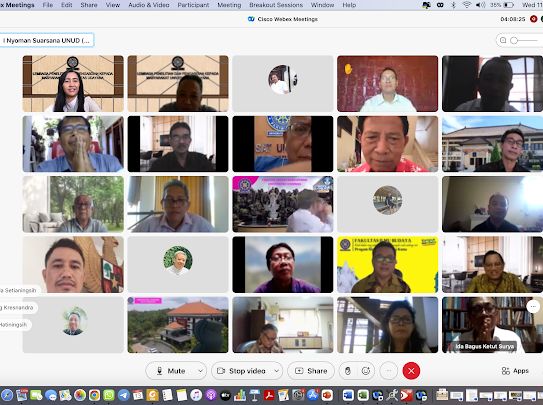
Task: Open the Apps panel
Action: [515, 371]
